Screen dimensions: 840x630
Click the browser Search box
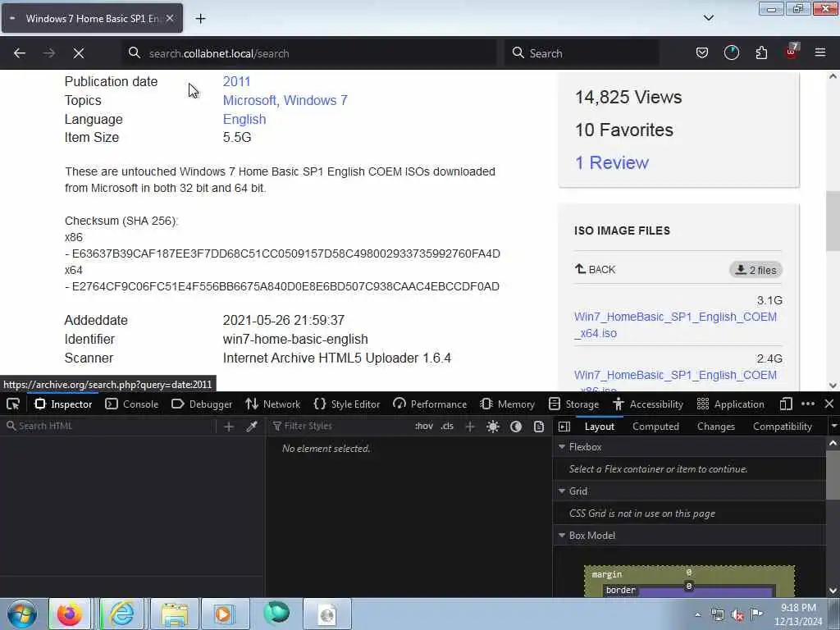point(582,53)
